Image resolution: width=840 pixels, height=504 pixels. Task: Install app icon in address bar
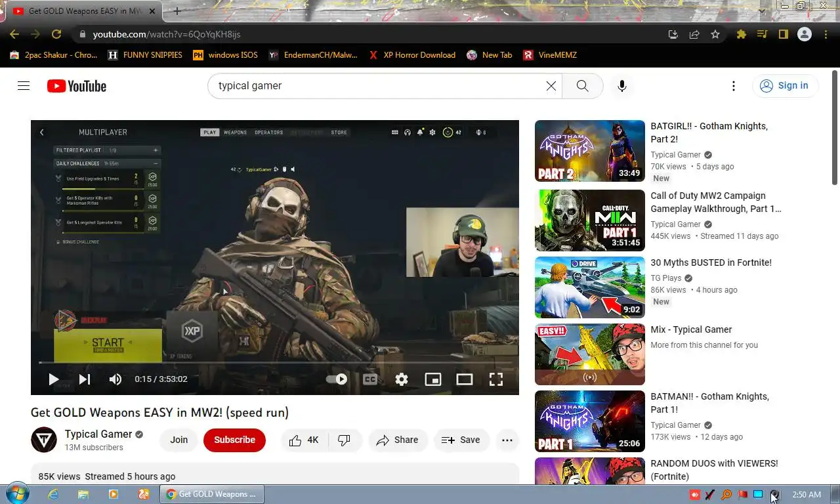[x=673, y=34]
